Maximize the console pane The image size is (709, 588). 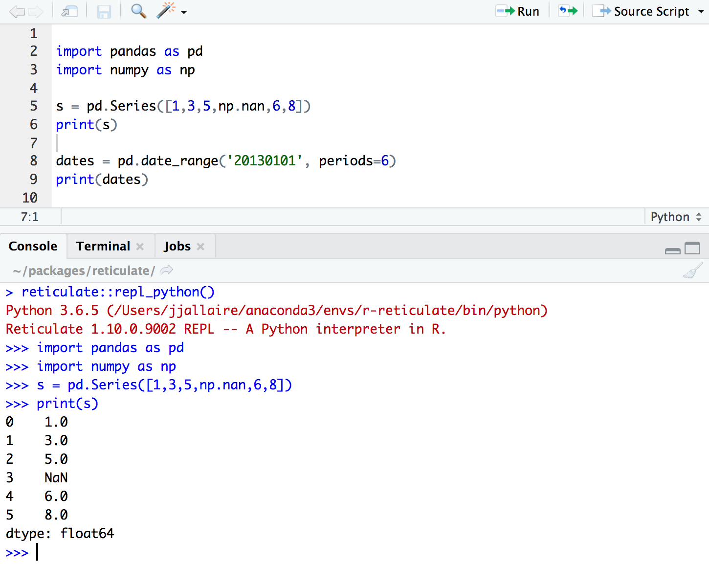point(692,249)
